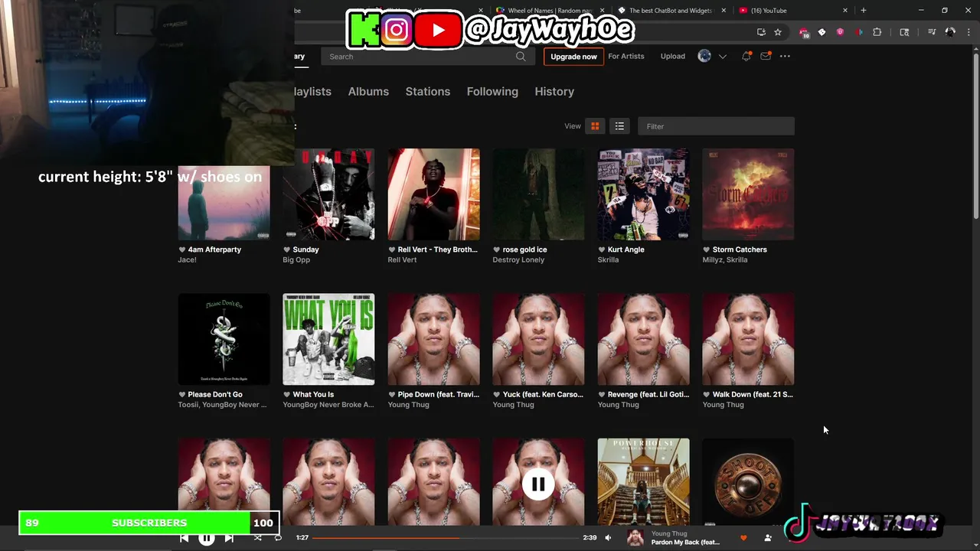Viewport: 980px width, 551px height.
Task: Open the three-dot more menu
Action: (785, 57)
